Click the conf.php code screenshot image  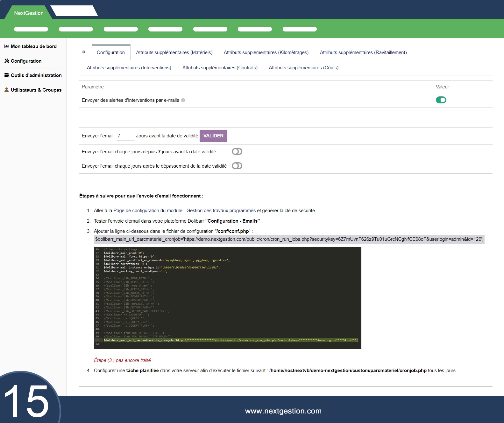coord(227,298)
